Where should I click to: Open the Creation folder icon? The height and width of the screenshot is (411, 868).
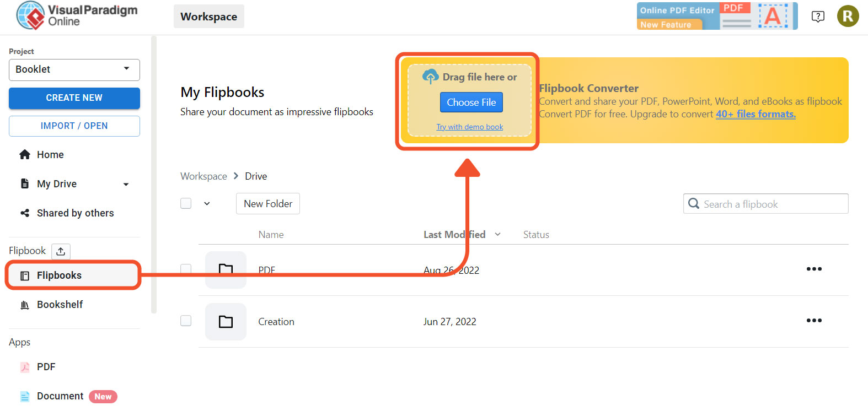[226, 322]
